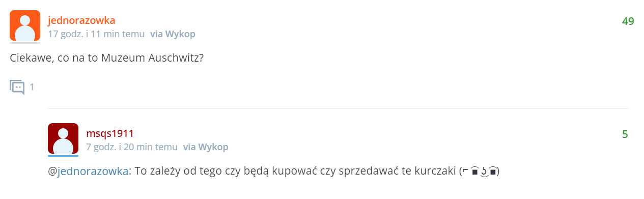Open jednorazowka's orange avatar icon

pos(25,25)
